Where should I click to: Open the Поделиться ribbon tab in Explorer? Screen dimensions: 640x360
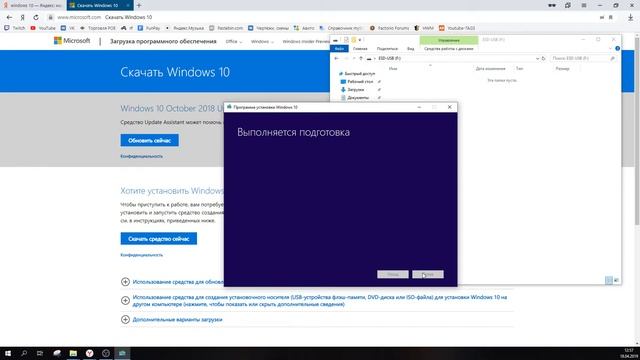(387, 49)
